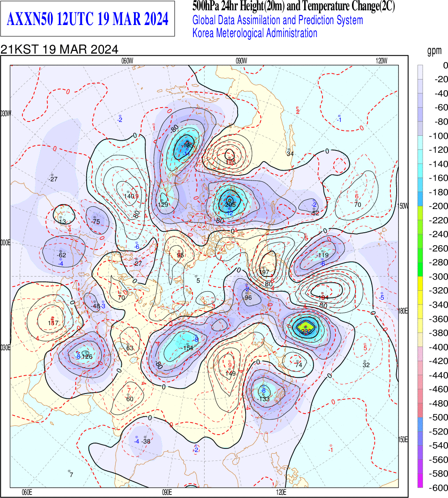Pick the yellow-green legend swatch below -200
Screen dimensions: 448x498
pos(420,213)
